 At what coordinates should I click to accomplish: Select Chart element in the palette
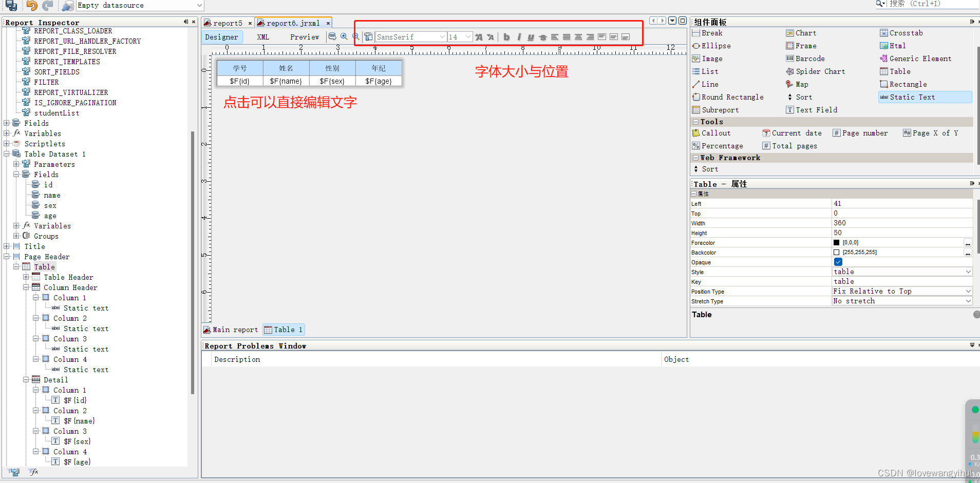(801, 33)
